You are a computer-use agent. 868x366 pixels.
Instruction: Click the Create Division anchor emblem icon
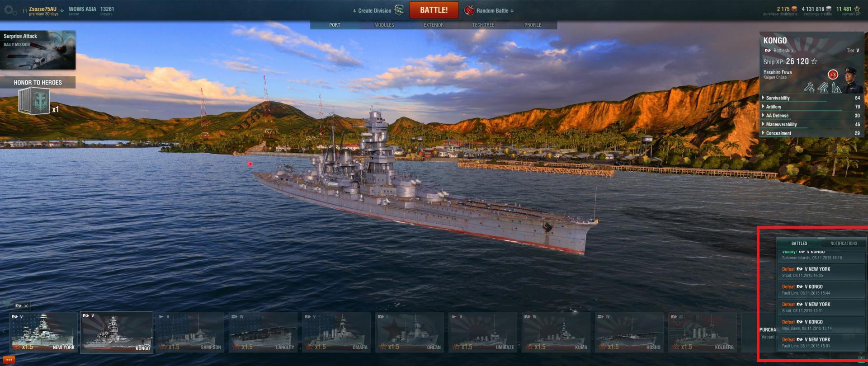click(x=399, y=10)
